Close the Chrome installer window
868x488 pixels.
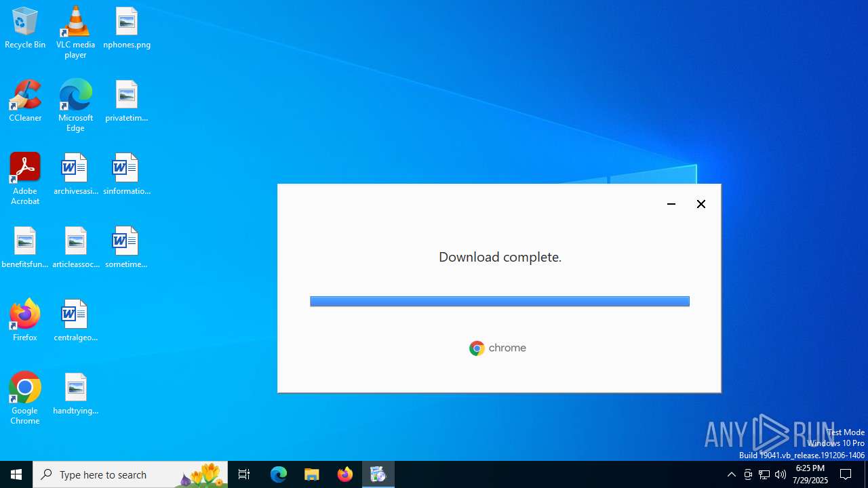(701, 204)
